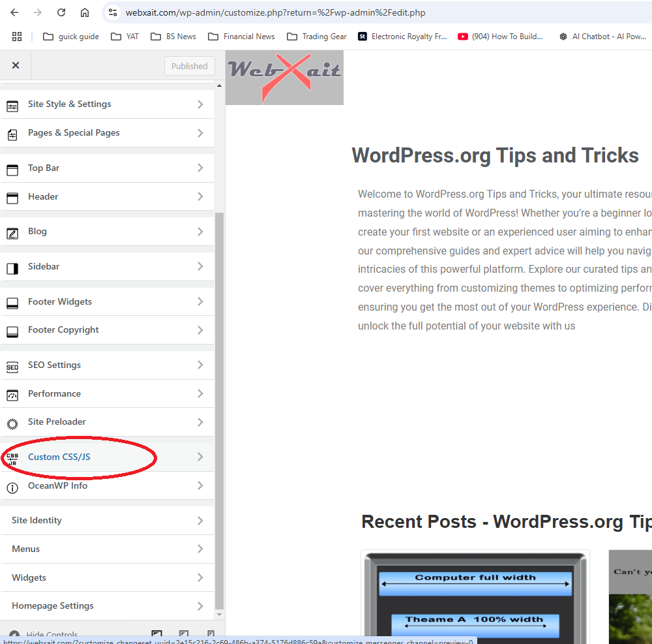Open the How To Build YouTube bookmark
This screenshot has width=652, height=644.
click(500, 37)
